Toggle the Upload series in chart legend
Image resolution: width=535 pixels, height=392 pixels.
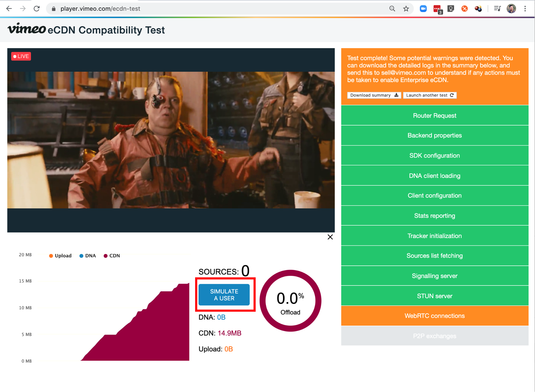pos(60,256)
